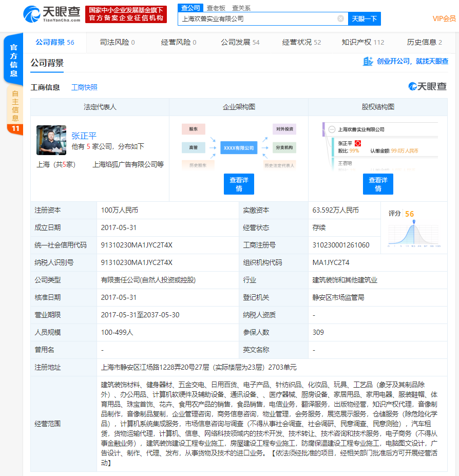Switch to the 查关系 search tab
The width and height of the screenshot is (459, 476).
click(x=241, y=8)
